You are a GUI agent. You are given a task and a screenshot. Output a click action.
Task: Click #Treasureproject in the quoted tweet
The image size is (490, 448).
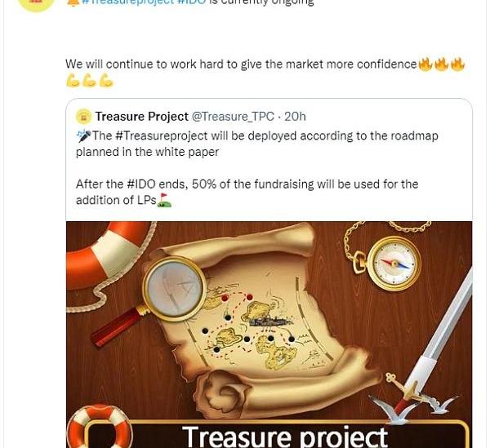161,135
